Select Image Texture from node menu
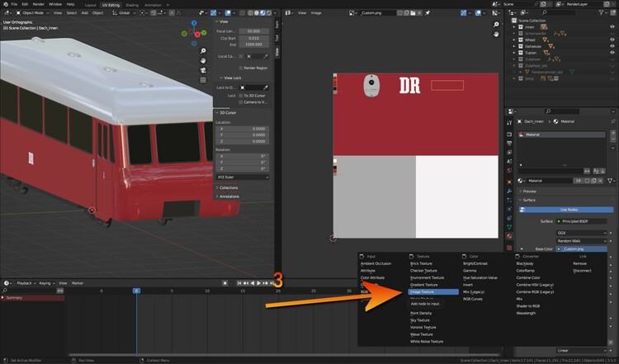Screen dimensions: 619x364 click(x=422, y=291)
